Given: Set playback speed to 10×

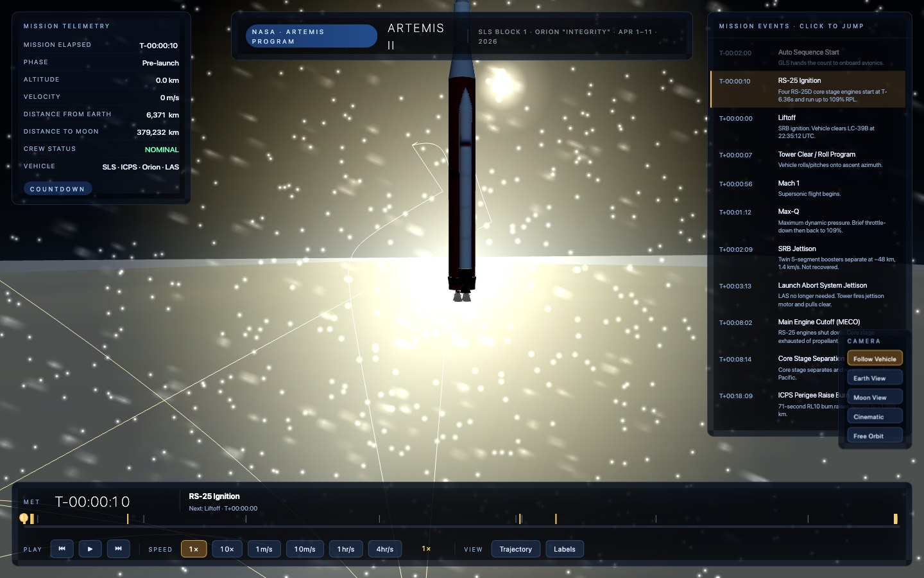Looking at the screenshot, I should (227, 549).
